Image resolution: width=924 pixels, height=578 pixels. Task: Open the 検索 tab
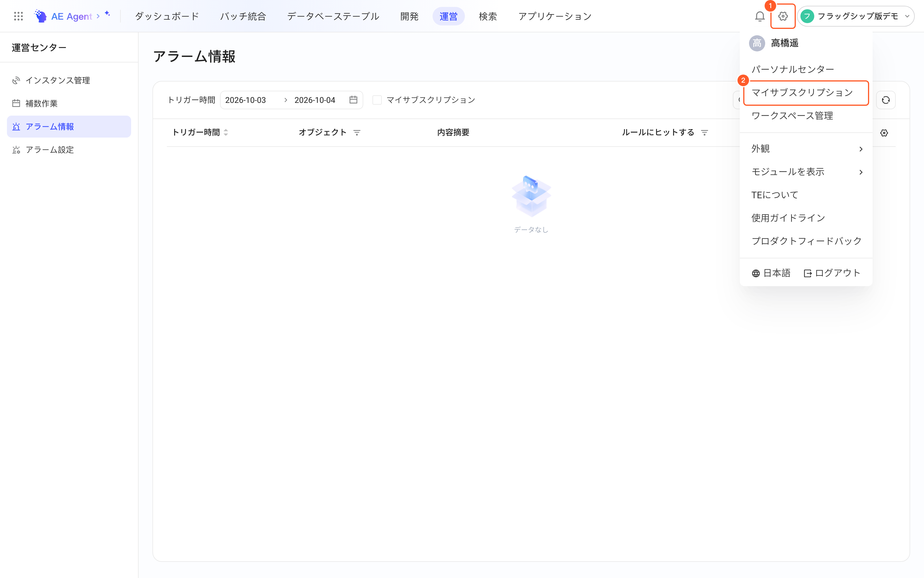point(488,16)
